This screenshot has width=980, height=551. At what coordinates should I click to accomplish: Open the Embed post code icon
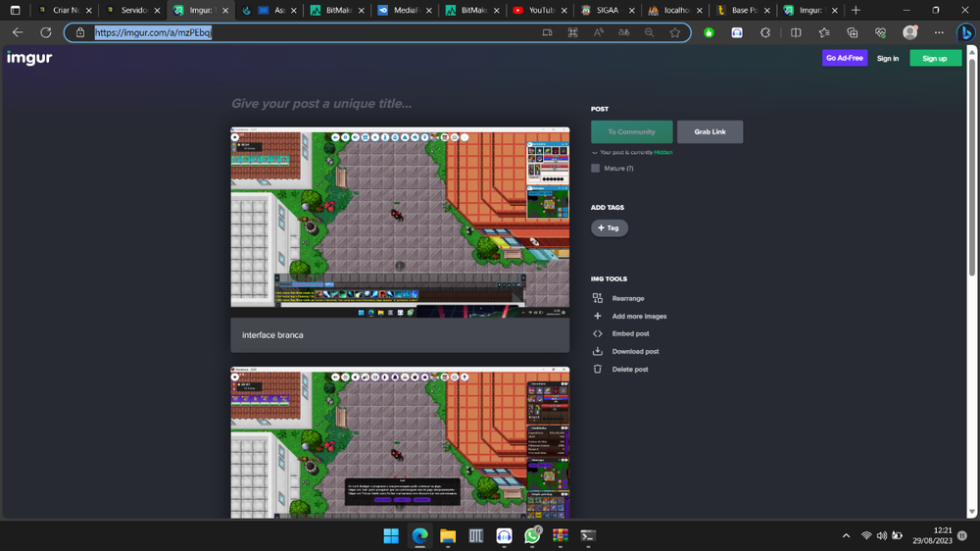[597, 333]
